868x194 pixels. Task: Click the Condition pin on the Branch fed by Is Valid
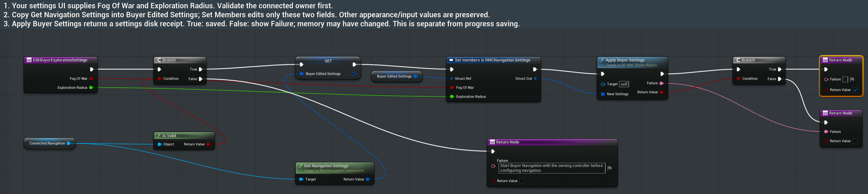click(159, 79)
